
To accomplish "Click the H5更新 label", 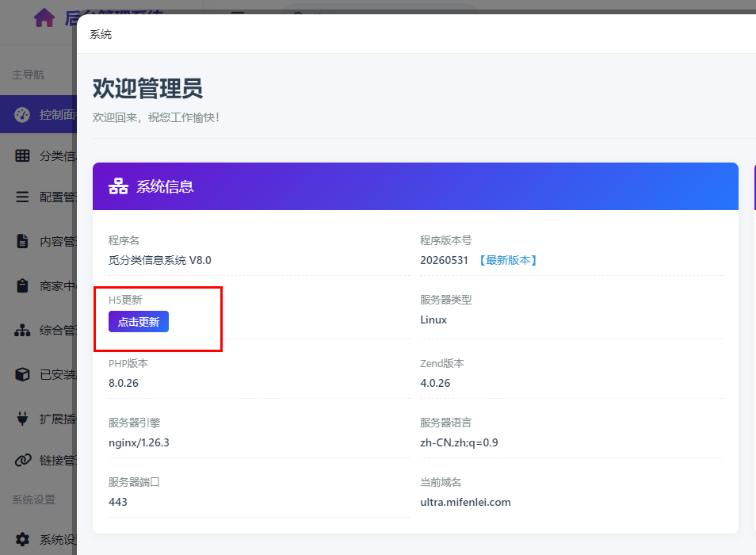I will tap(125, 300).
